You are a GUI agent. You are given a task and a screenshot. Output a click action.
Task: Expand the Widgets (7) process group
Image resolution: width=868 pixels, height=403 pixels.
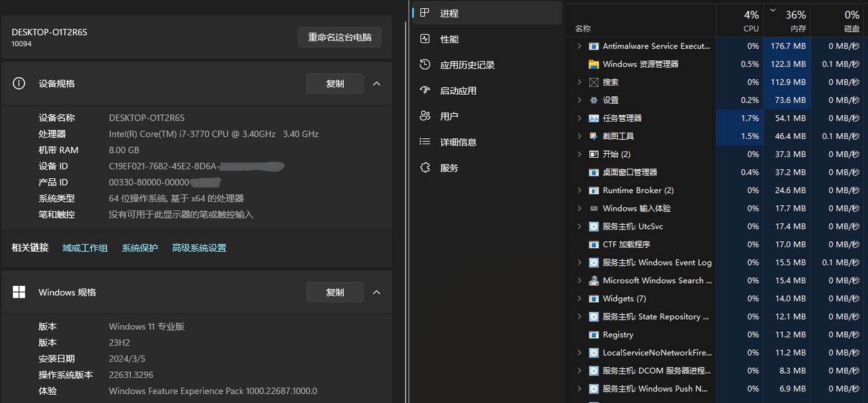[x=579, y=299]
